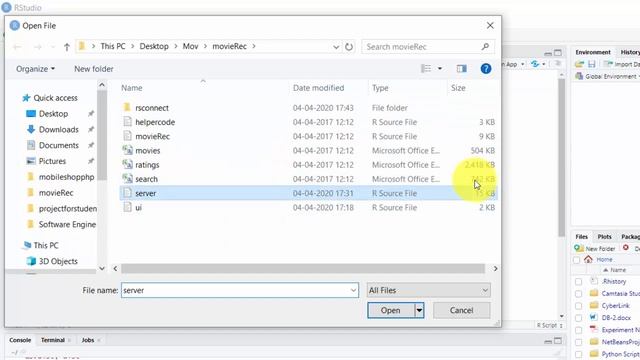Image resolution: width=640 pixels, height=360 pixels.
Task: Open the file dialog help icon
Action: (x=486, y=69)
